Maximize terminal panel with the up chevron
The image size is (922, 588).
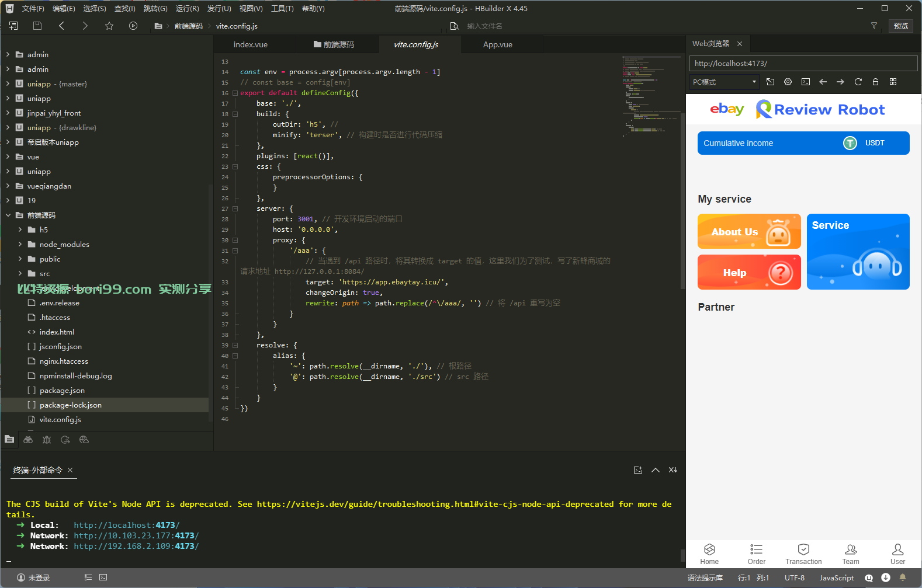point(656,470)
